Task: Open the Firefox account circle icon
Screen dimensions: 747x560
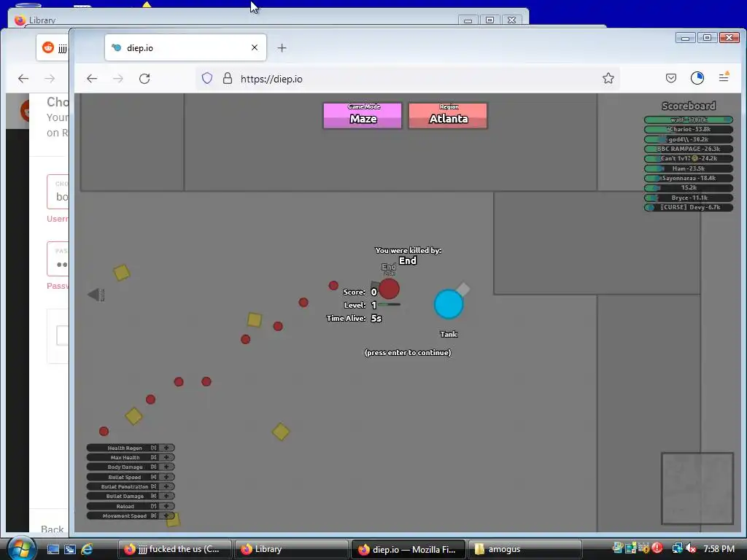Action: (697, 78)
